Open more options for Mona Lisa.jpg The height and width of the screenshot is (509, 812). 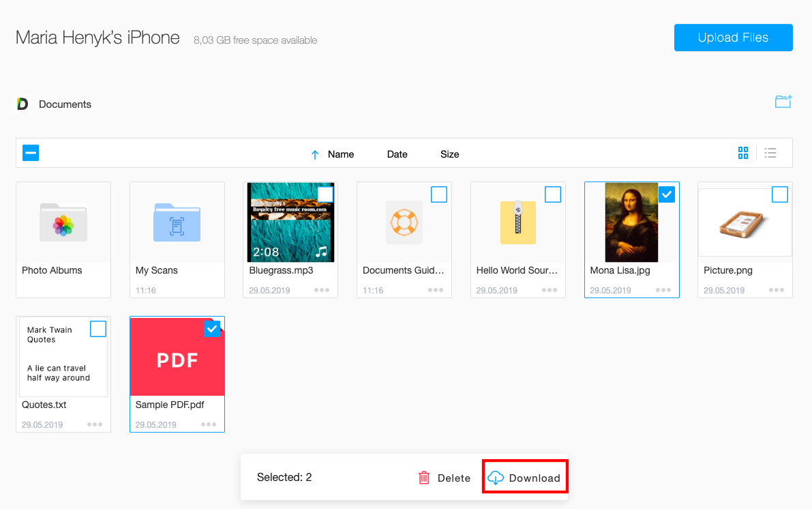click(663, 290)
